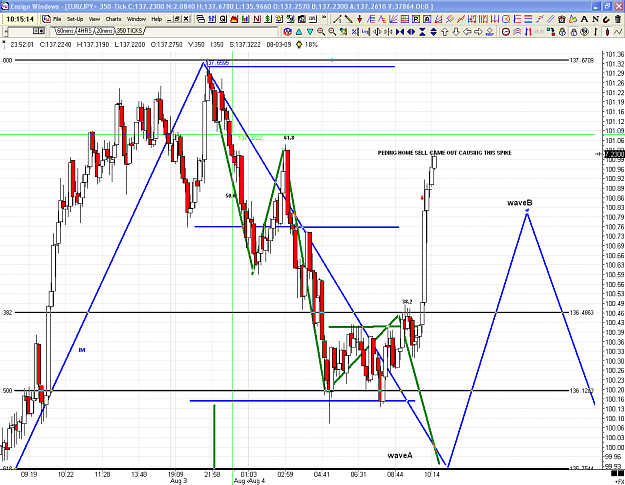Click the blue hourglass vertical compress icon
Viewport: 625px width, 485px height.
point(423,31)
